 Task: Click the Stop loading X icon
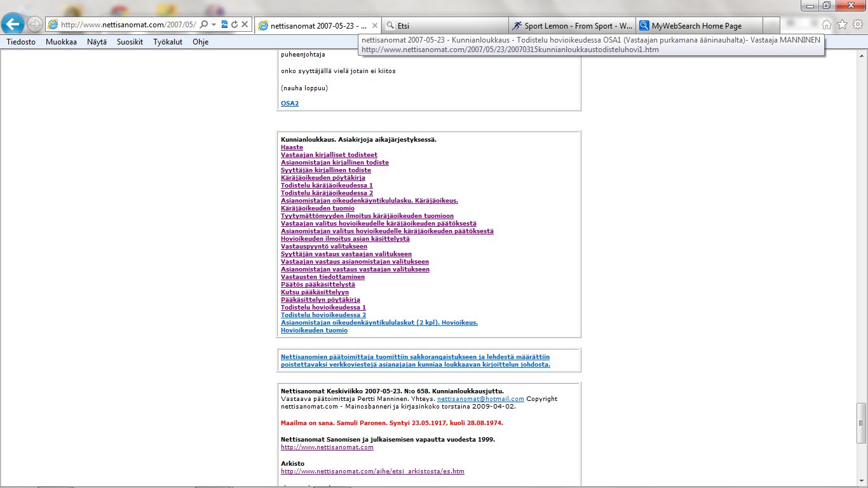point(244,25)
